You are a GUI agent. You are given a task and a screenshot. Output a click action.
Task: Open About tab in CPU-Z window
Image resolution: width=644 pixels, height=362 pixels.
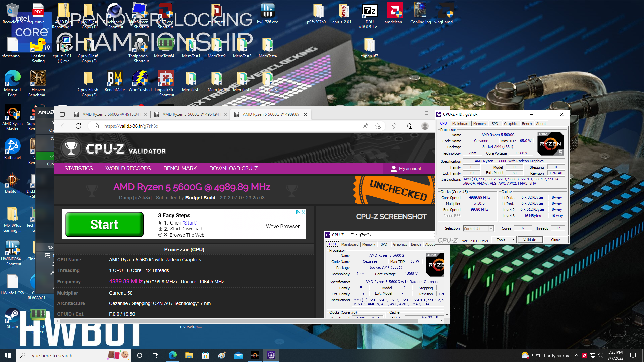541,124
